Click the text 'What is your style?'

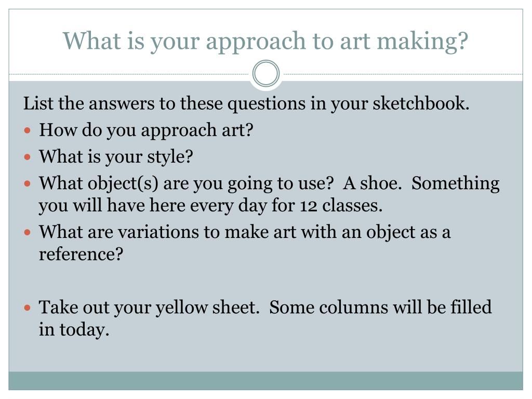click(116, 157)
